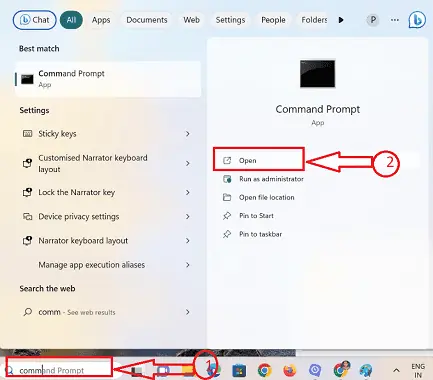Open Google Chrome from the taskbar
This screenshot has height=380, width=433.
tap(265, 370)
